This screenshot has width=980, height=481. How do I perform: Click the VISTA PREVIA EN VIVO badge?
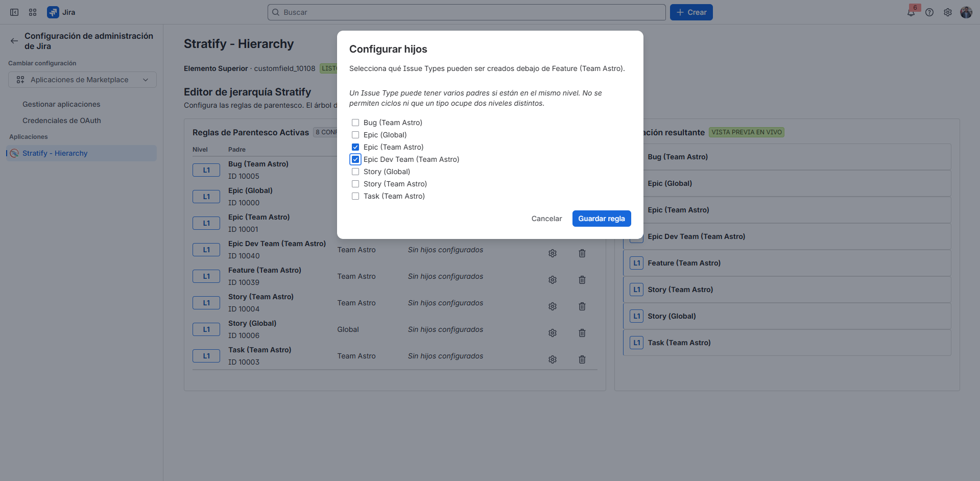click(x=747, y=132)
